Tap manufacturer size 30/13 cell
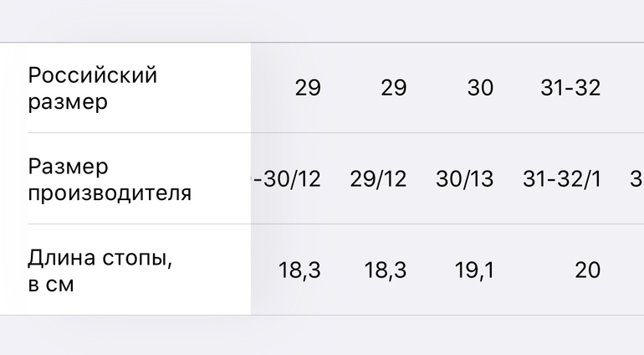The height and width of the screenshot is (355, 644). pos(465,179)
